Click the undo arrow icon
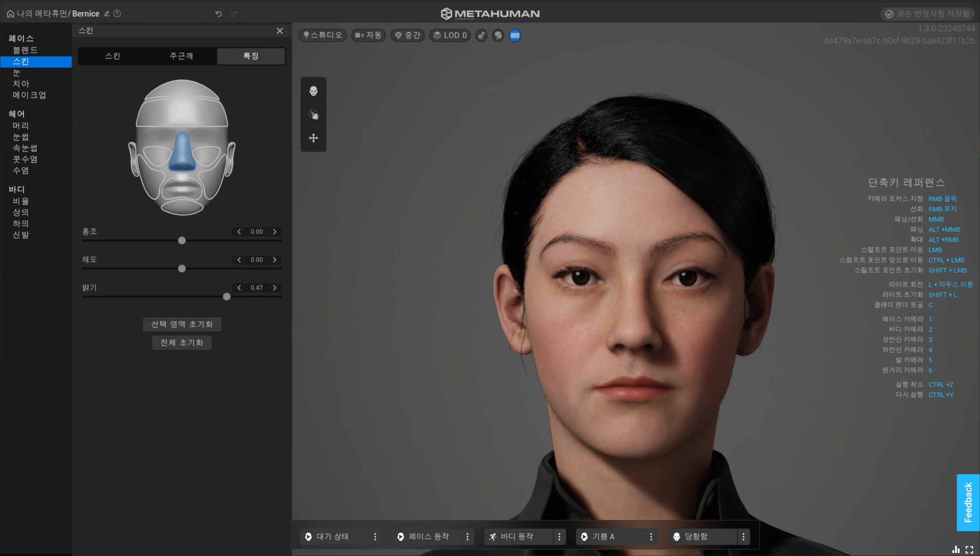The height and width of the screenshot is (556, 980). (218, 14)
